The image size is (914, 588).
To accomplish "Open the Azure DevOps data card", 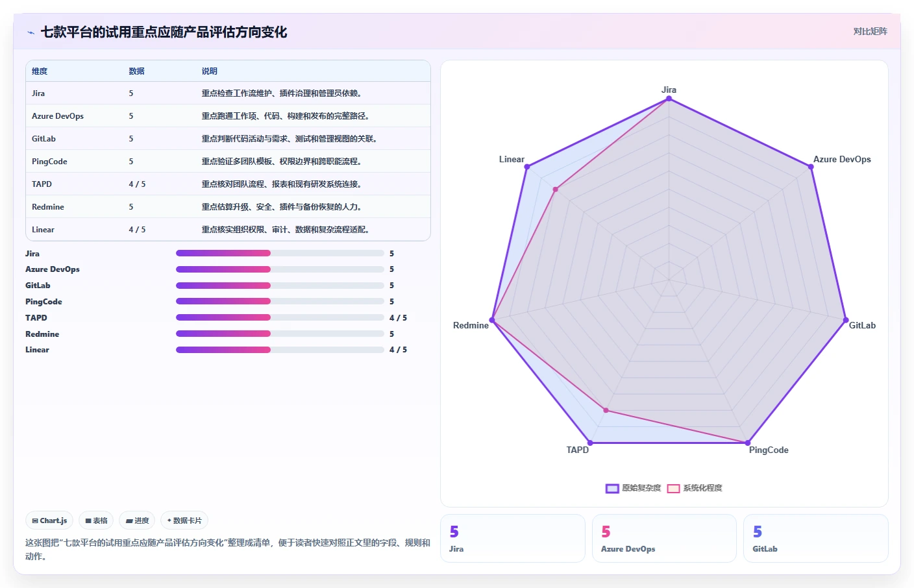I will [x=664, y=538].
